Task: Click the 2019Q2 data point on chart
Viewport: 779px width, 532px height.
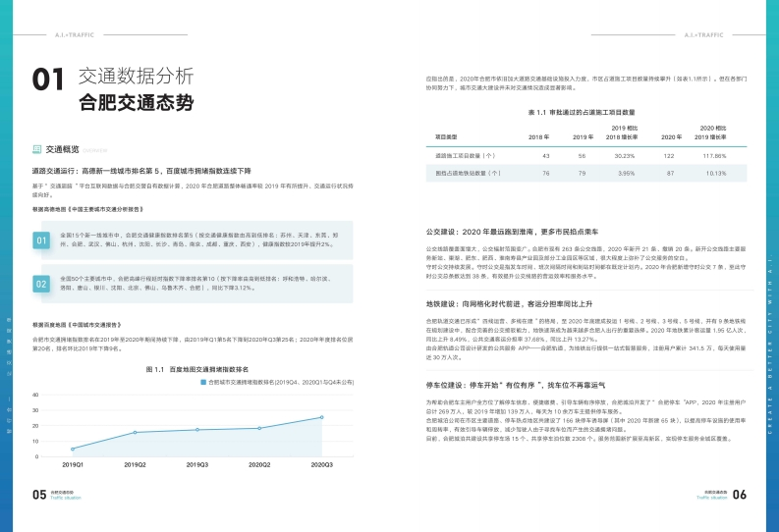Action: [x=136, y=432]
